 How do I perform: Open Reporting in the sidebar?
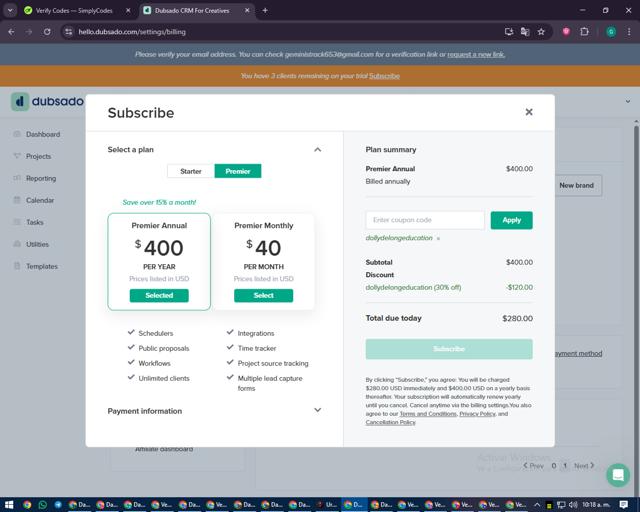[x=41, y=178]
